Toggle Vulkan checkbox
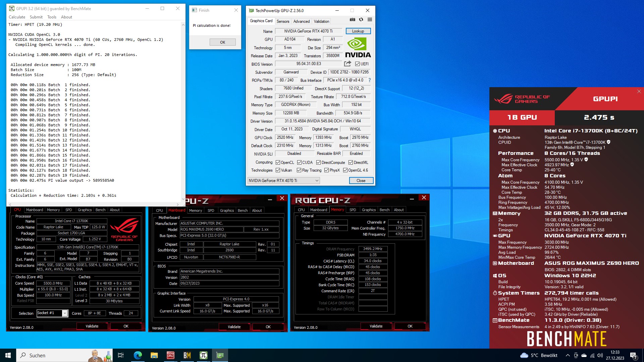Screen dimensions: 644x362 click(x=278, y=170)
